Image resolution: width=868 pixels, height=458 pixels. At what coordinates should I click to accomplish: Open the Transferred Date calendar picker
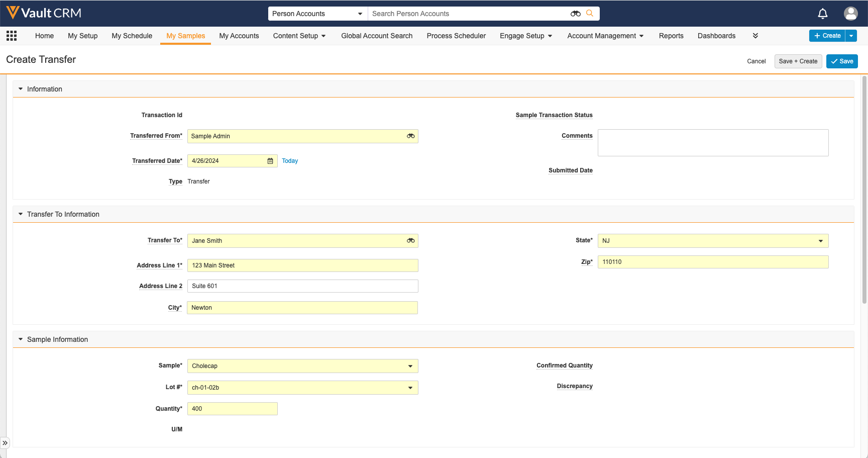coord(270,161)
